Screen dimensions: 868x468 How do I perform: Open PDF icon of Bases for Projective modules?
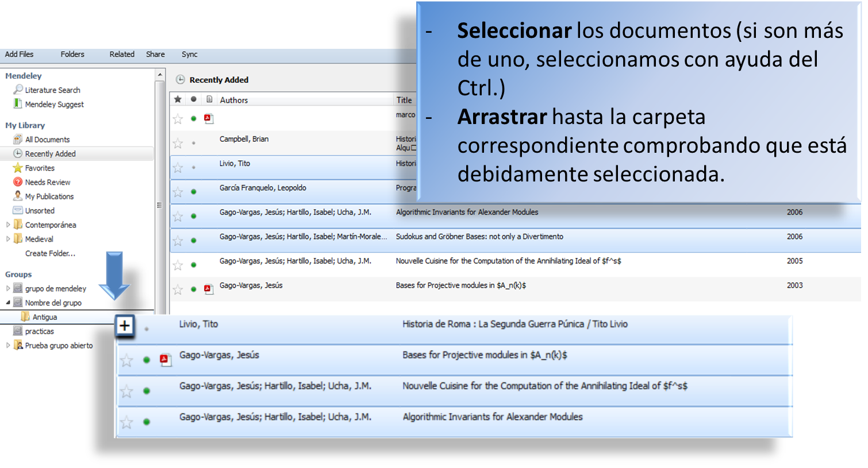(x=209, y=289)
